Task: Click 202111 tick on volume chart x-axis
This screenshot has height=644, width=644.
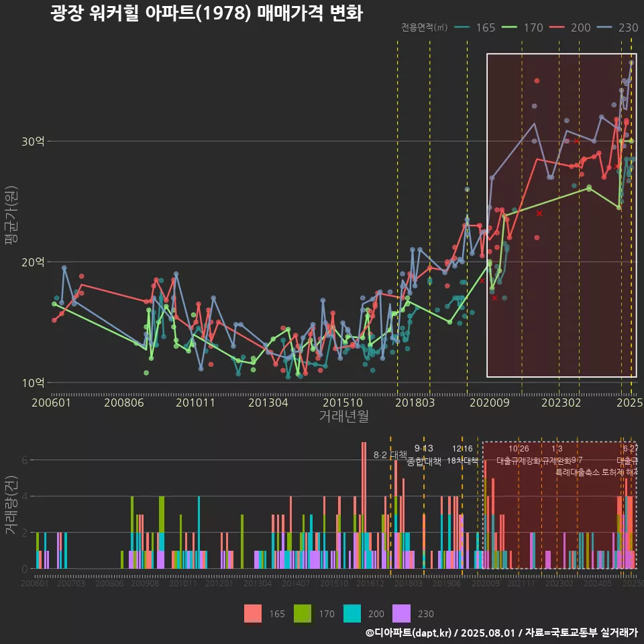Action: pyautogui.click(x=521, y=583)
